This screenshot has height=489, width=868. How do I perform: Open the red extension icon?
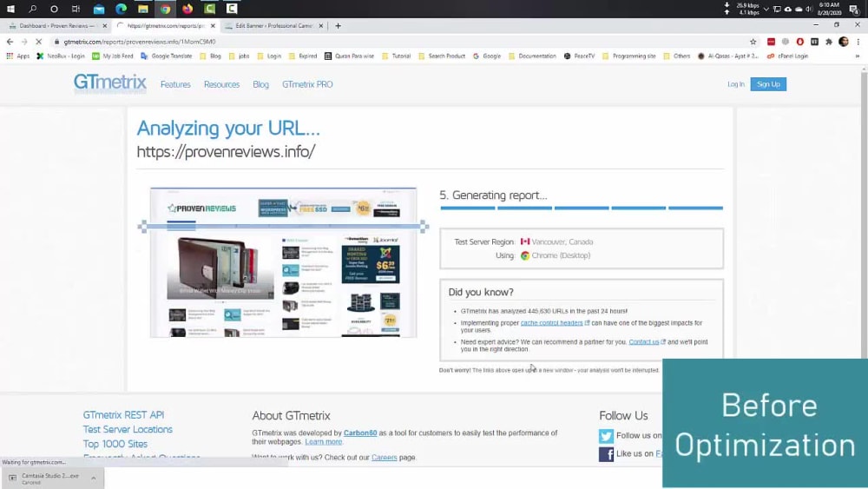tap(771, 42)
